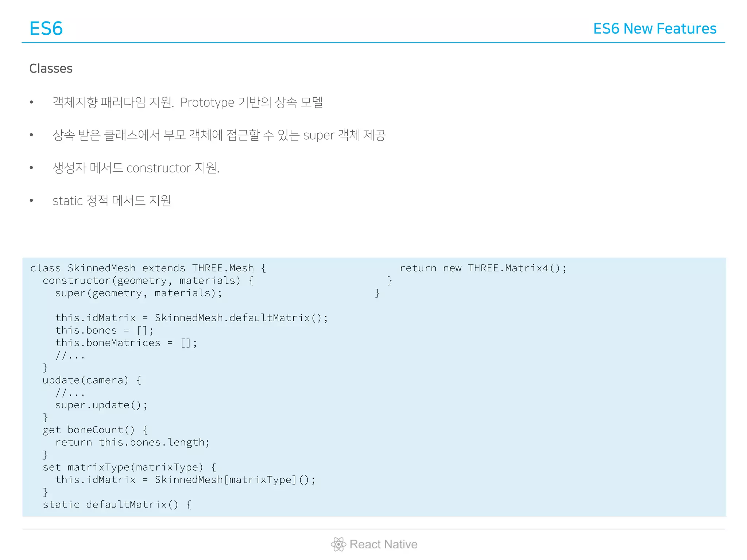747x560 pixels.
Task: Click the bullet mentioning 'Prototype 기반의 상속 모델'
Action: [x=188, y=102]
